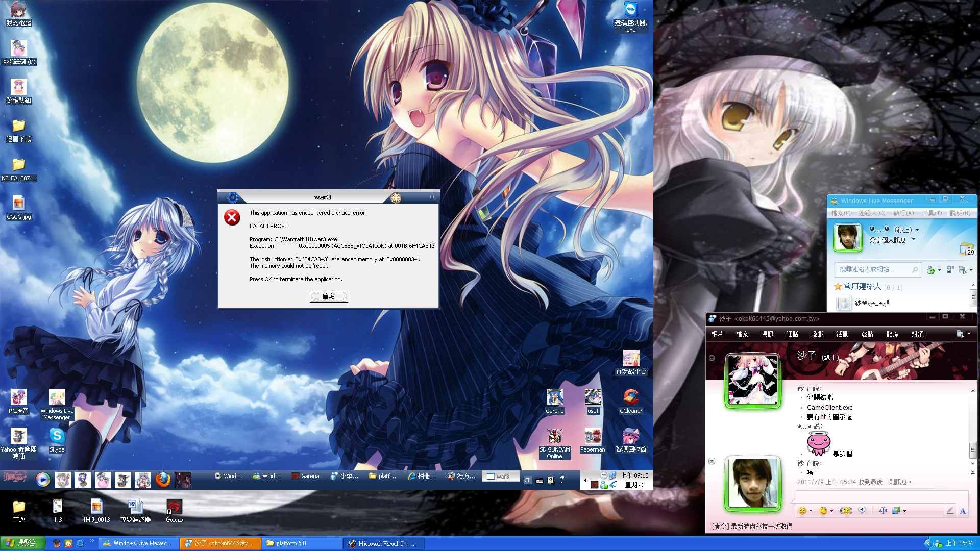Click nudge icon in chat toolbar
This screenshot has height=551, width=980.
[846, 511]
